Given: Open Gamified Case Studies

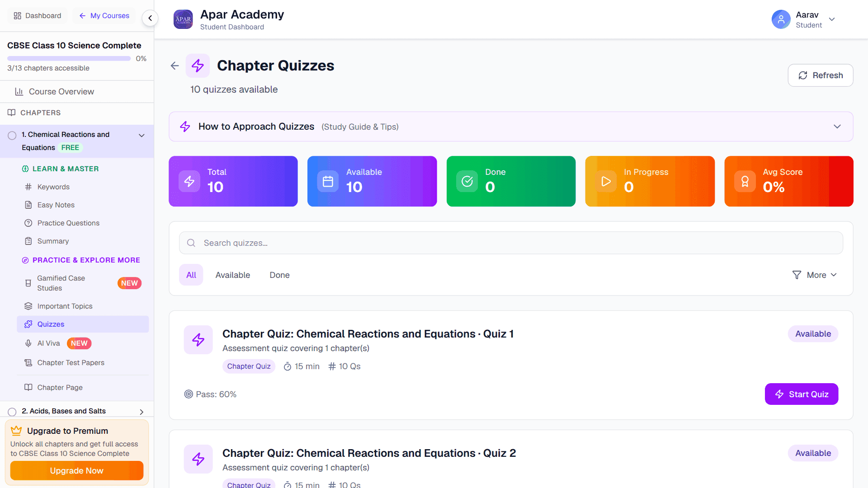Looking at the screenshot, I should pos(83,283).
